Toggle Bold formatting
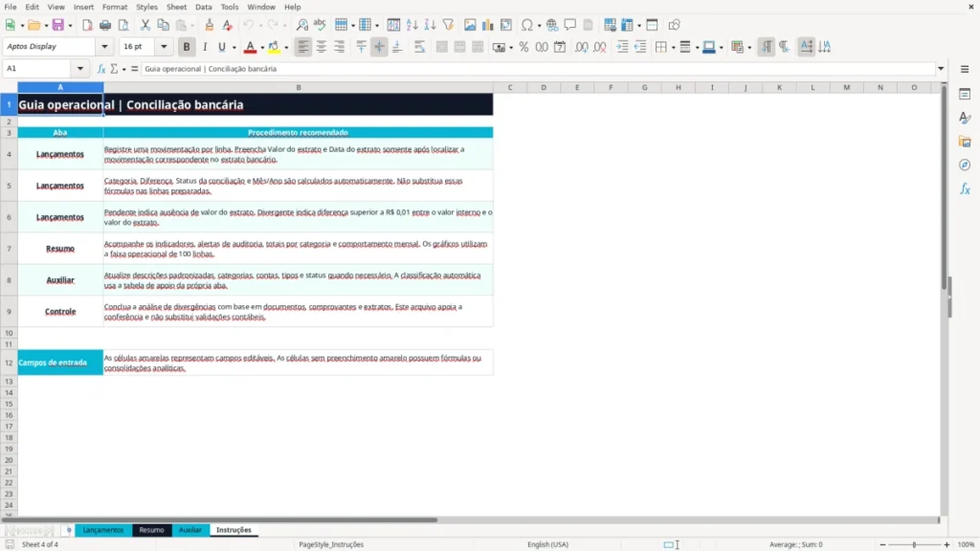Image resolution: width=980 pixels, height=551 pixels. 187,47
